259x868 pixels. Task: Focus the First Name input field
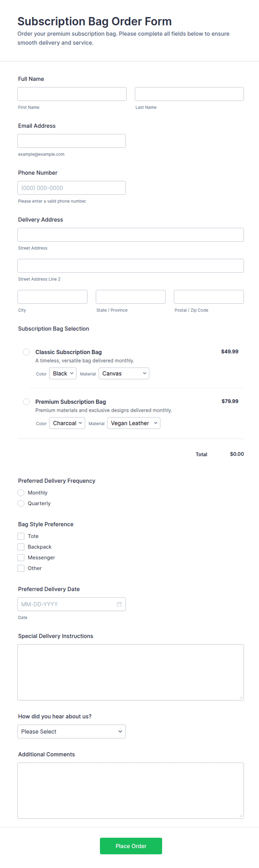pos(72,94)
